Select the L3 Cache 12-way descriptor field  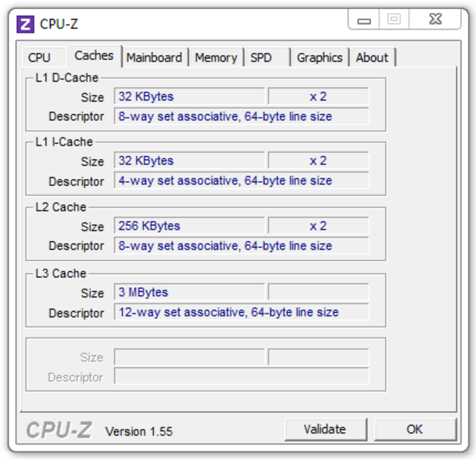coord(241,312)
